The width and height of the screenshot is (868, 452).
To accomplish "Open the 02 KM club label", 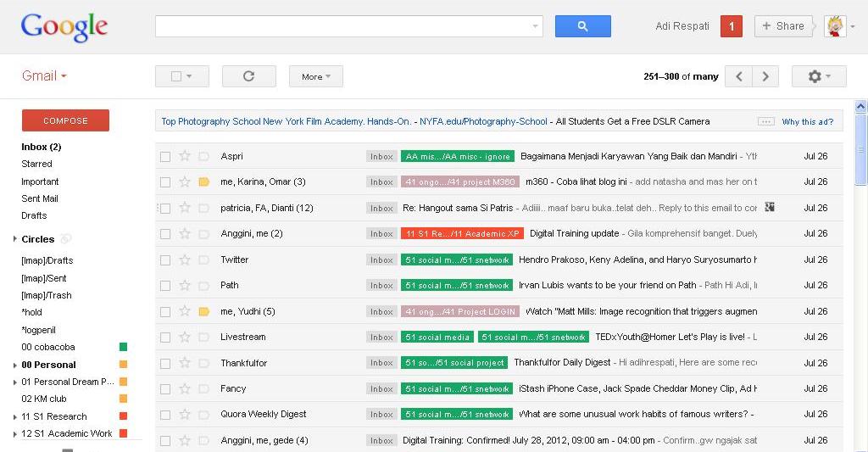I will [44, 399].
